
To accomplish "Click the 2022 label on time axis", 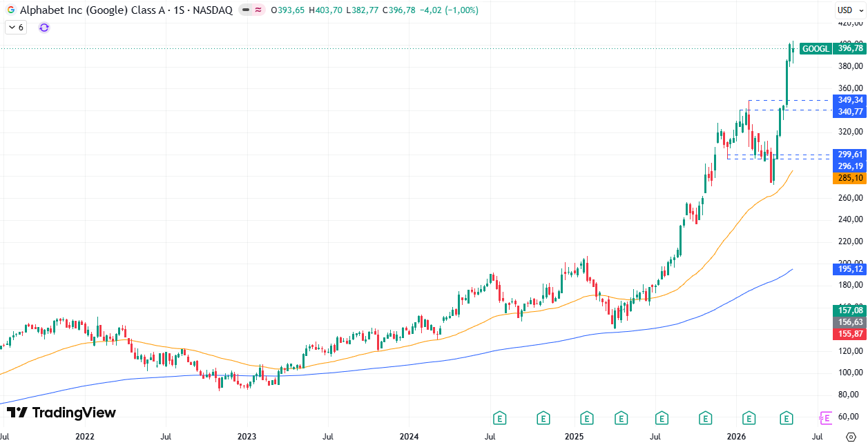I will [85, 437].
